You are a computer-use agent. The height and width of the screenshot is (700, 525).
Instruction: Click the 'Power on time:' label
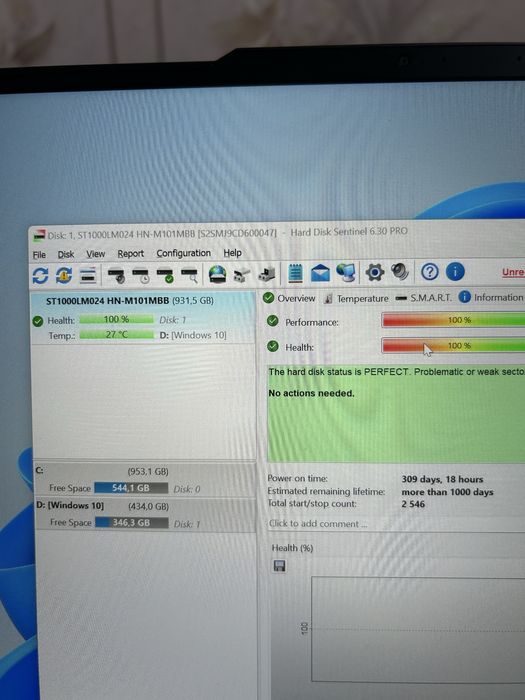click(x=297, y=478)
